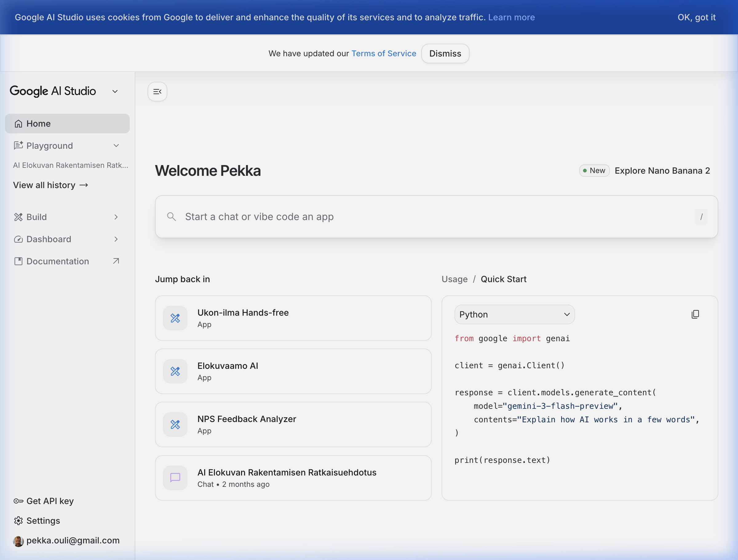Switch to the Usage tab
This screenshot has height=560, width=738.
tap(454, 279)
